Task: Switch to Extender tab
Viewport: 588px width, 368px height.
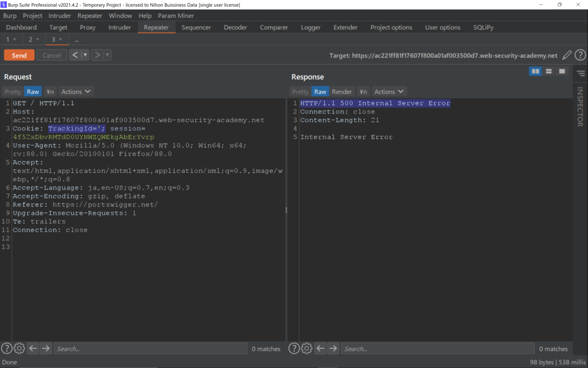Action: [345, 27]
